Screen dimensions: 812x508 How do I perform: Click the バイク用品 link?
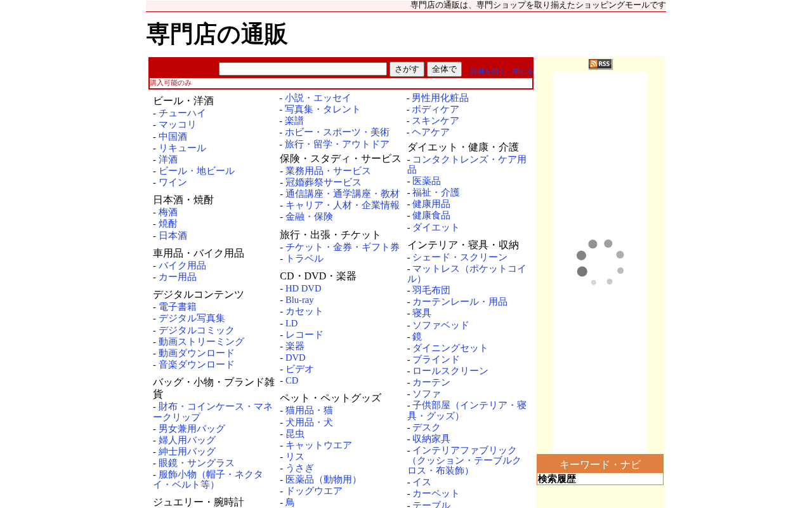182,266
